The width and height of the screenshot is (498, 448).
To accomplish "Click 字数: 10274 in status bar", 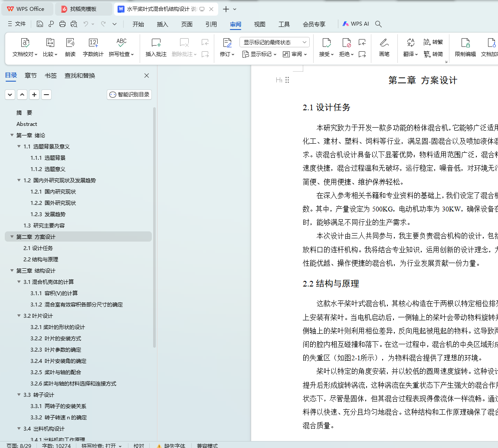I will click(56, 445).
